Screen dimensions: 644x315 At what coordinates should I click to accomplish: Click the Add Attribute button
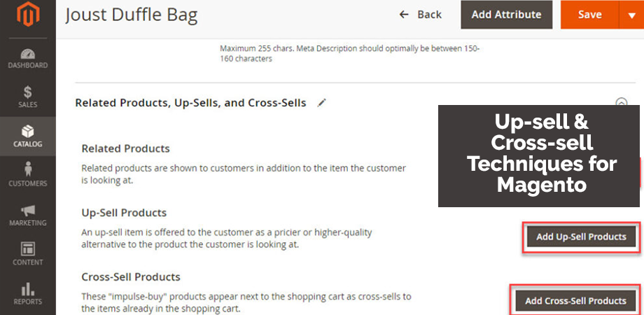click(x=506, y=15)
